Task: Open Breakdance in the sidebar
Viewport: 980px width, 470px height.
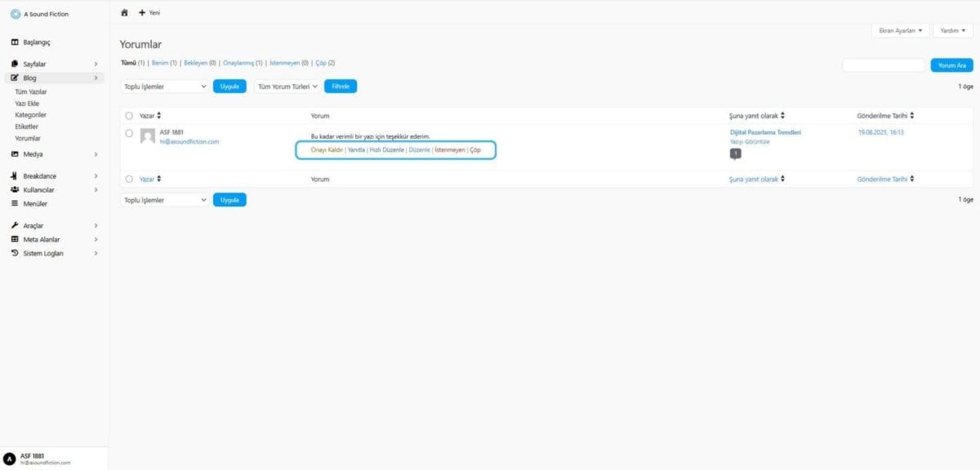Action: click(x=39, y=176)
